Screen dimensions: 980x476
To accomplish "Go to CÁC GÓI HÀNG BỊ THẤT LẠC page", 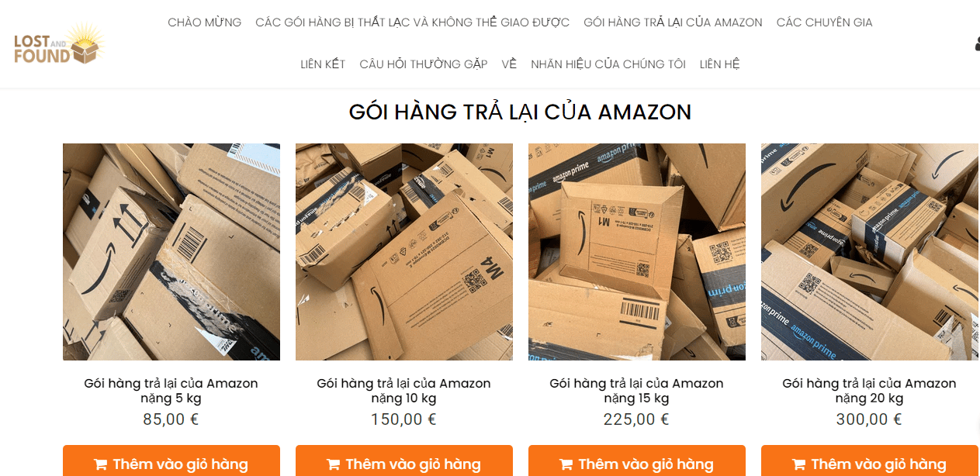I will pyautogui.click(x=413, y=22).
